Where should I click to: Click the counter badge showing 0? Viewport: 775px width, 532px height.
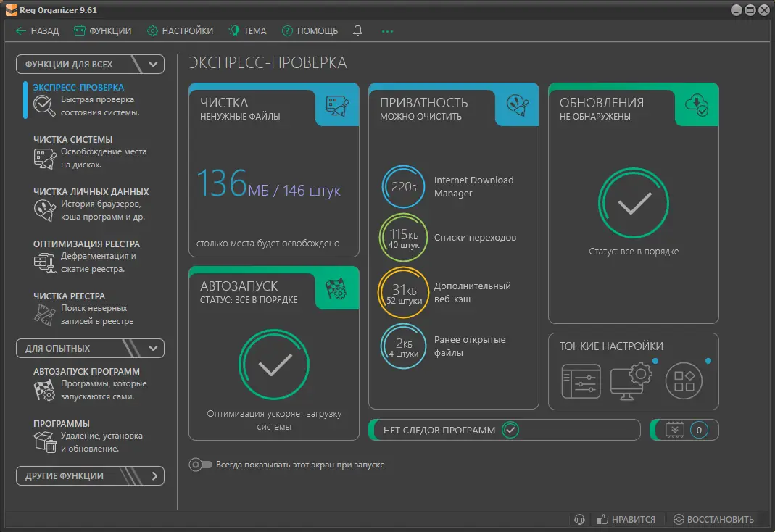click(x=699, y=430)
